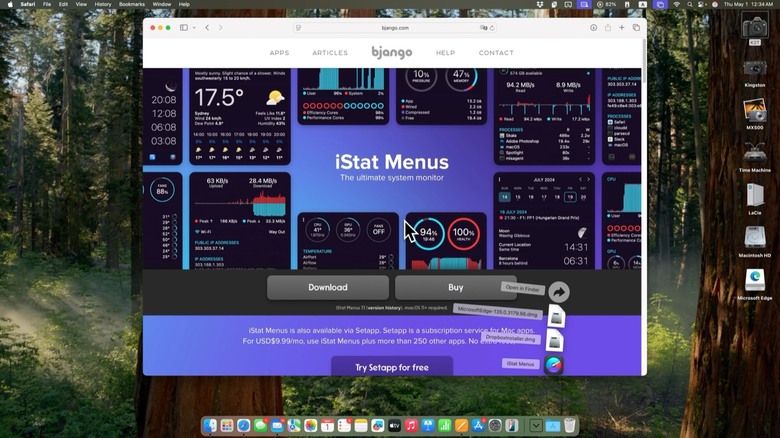Viewport: 780px width, 438px height.
Task: Click the battery 82% status item
Action: (x=606, y=4)
